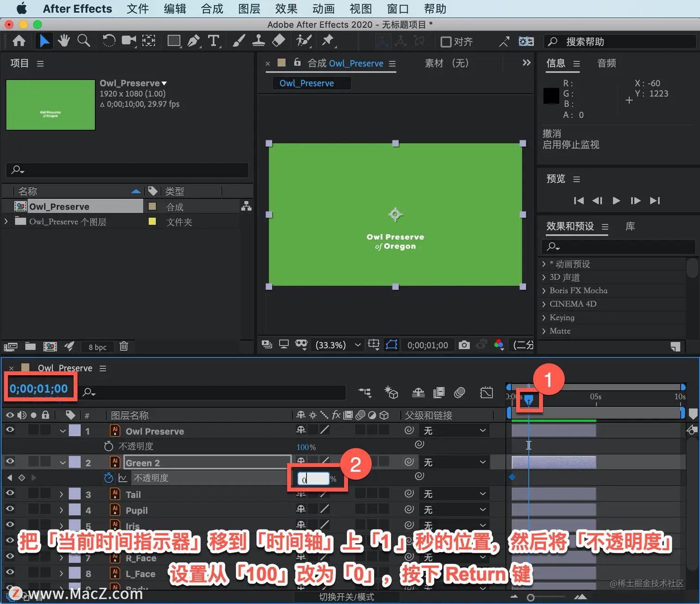Image resolution: width=700 pixels, height=604 pixels.
Task: Select the Pen tool
Action: click(194, 41)
